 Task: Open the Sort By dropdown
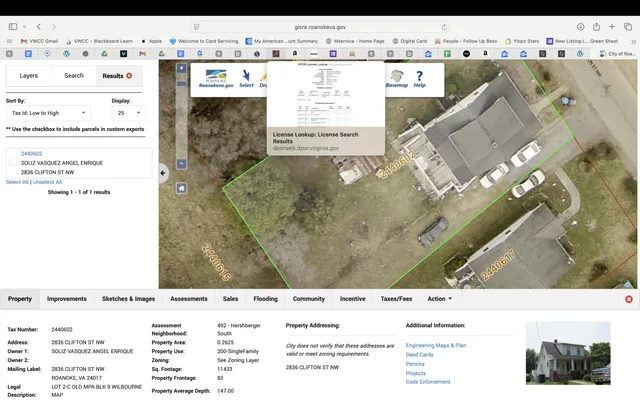[48, 114]
